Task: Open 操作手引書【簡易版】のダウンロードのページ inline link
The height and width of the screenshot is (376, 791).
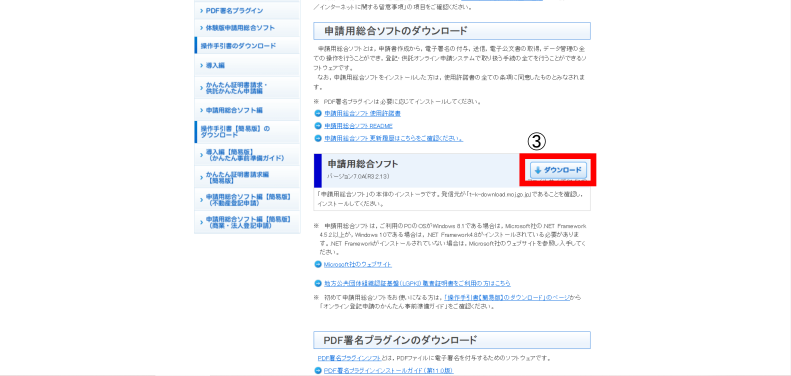Action: click(x=507, y=298)
